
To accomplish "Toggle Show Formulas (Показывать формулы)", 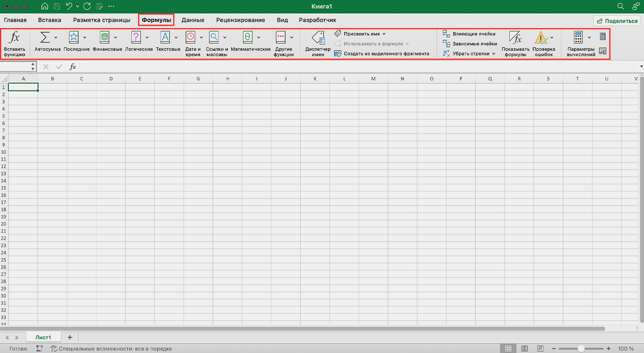I will [515, 39].
